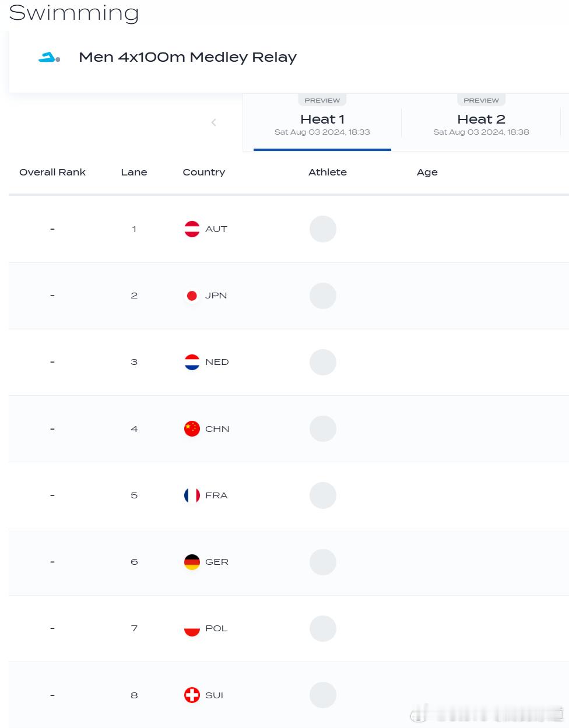The width and height of the screenshot is (569, 728).
Task: Click the China flag icon
Action: (192, 429)
